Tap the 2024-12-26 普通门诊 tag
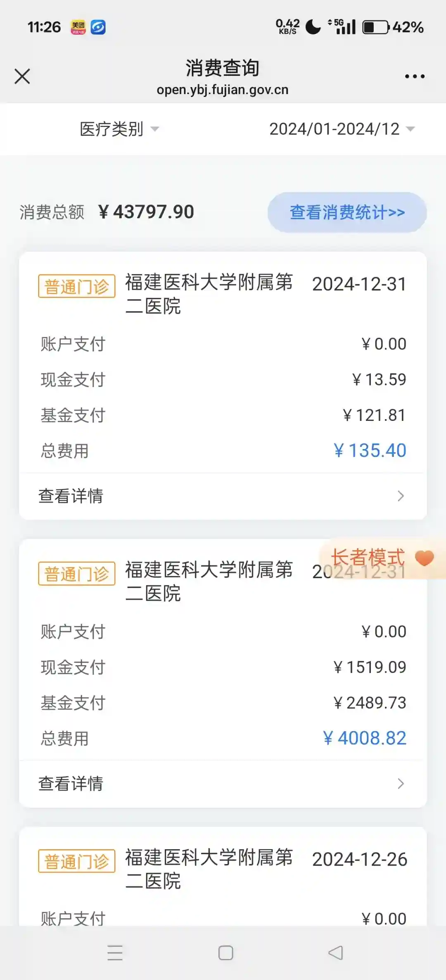 click(x=77, y=861)
